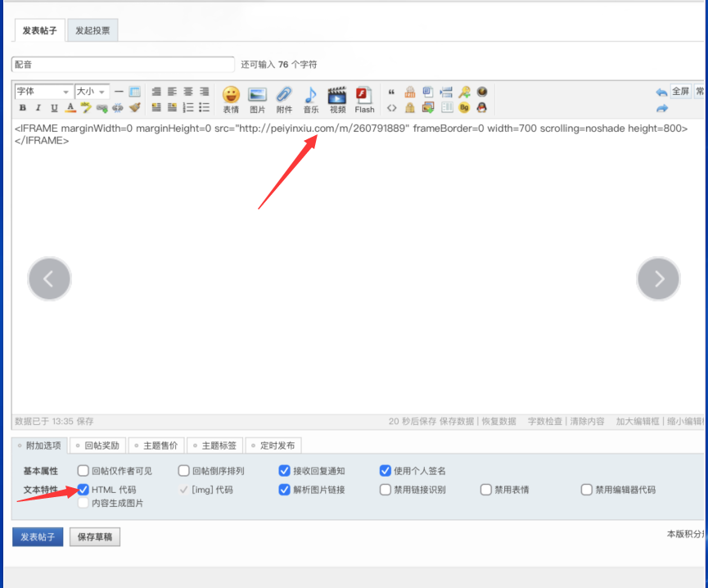Image resolution: width=708 pixels, height=588 pixels.
Task: Check the 禁用表情 option
Action: [x=486, y=490]
